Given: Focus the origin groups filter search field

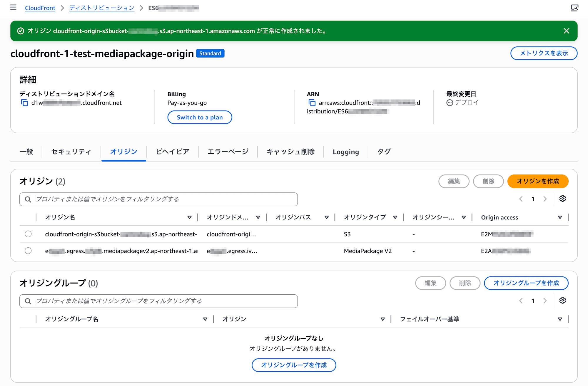Looking at the screenshot, I should coord(158,301).
